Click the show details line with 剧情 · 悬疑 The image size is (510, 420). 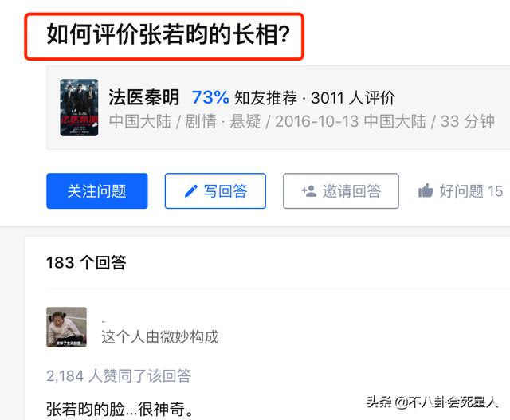pyautogui.click(x=302, y=121)
